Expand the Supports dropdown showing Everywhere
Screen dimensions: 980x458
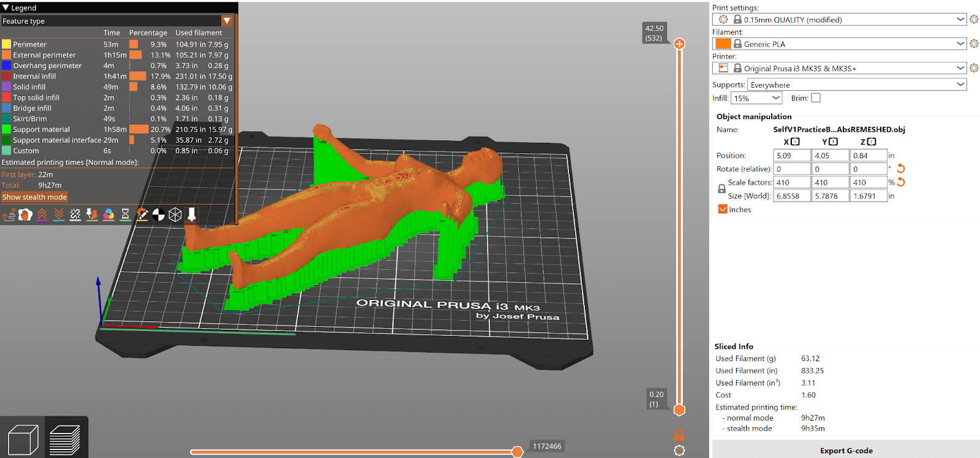coord(856,85)
